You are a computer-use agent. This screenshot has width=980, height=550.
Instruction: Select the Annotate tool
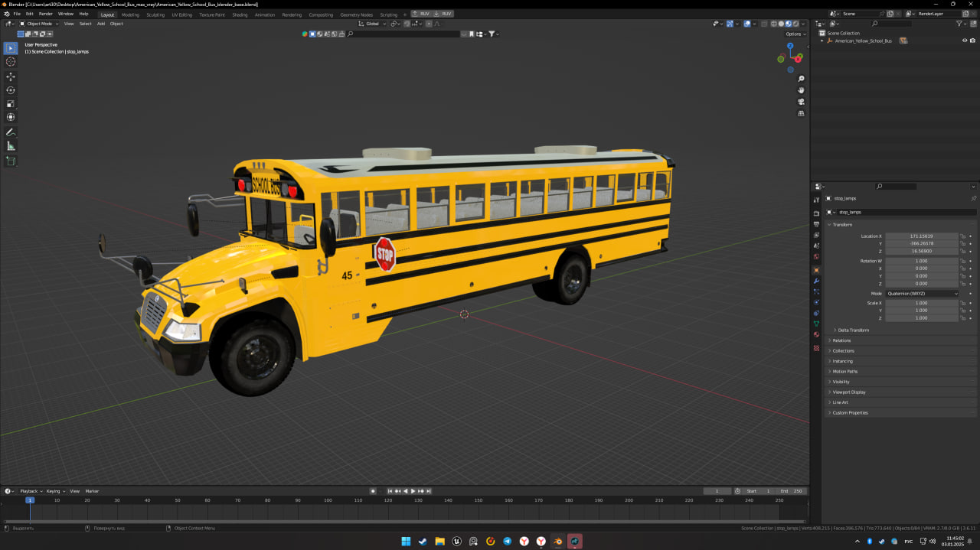click(11, 132)
